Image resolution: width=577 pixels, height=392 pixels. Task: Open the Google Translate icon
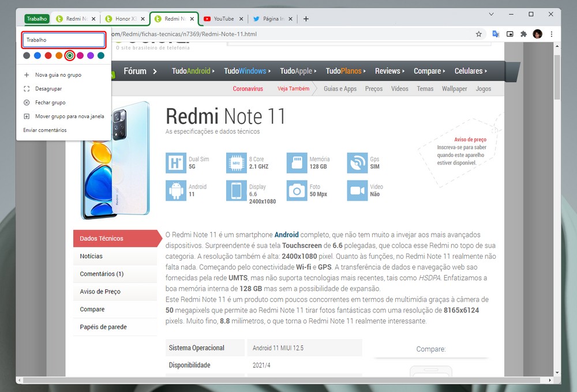point(496,34)
